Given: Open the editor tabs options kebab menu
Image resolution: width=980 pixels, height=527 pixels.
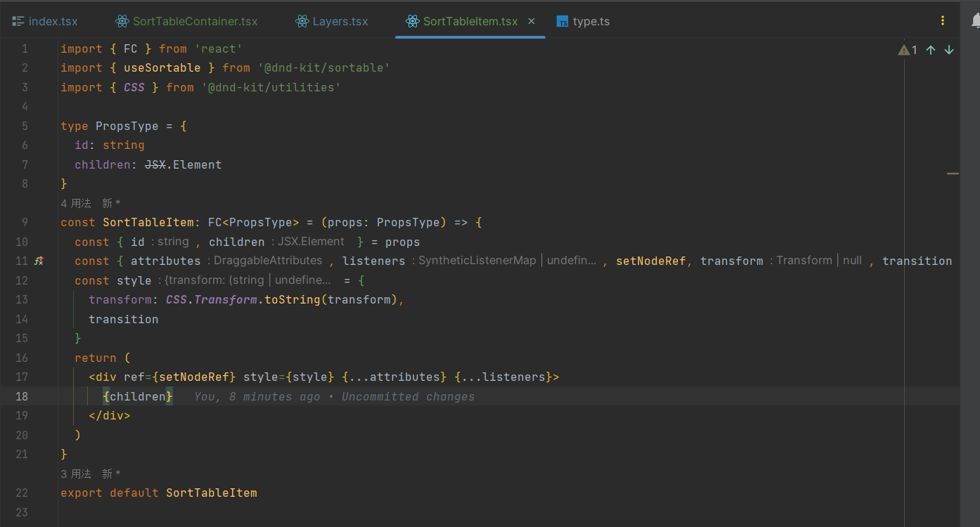Looking at the screenshot, I should click(943, 21).
